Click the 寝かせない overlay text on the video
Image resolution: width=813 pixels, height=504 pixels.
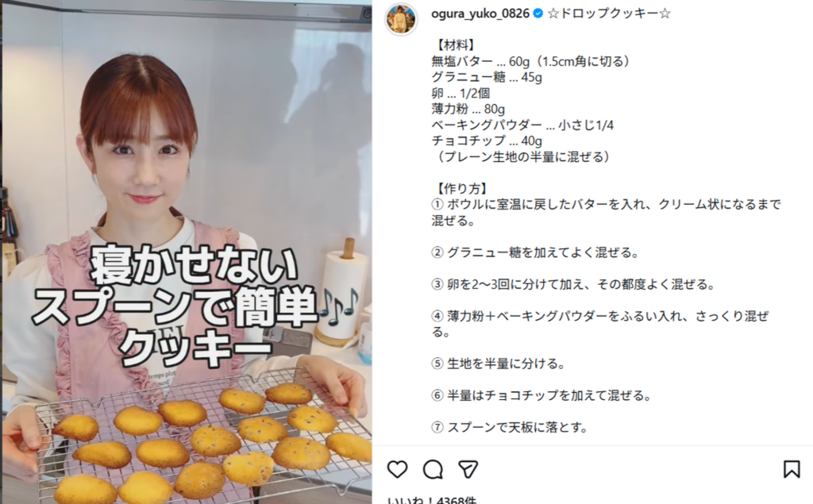(194, 266)
